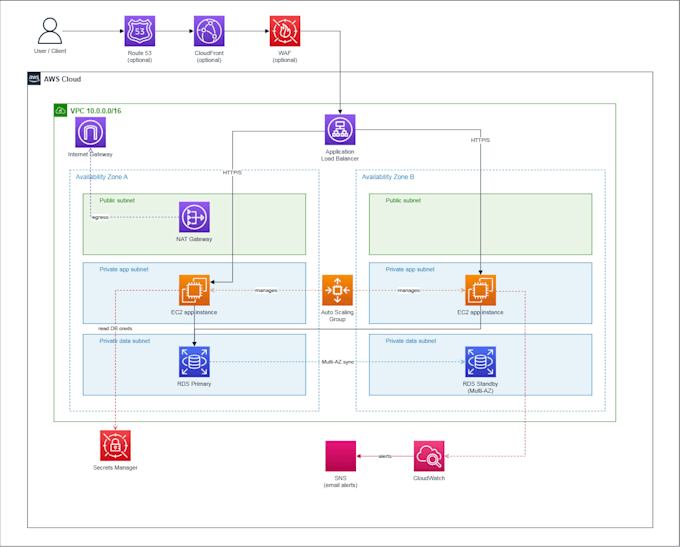680x547 pixels.
Task: Click the 'AWS Cloud' group label
Action: tap(62, 79)
